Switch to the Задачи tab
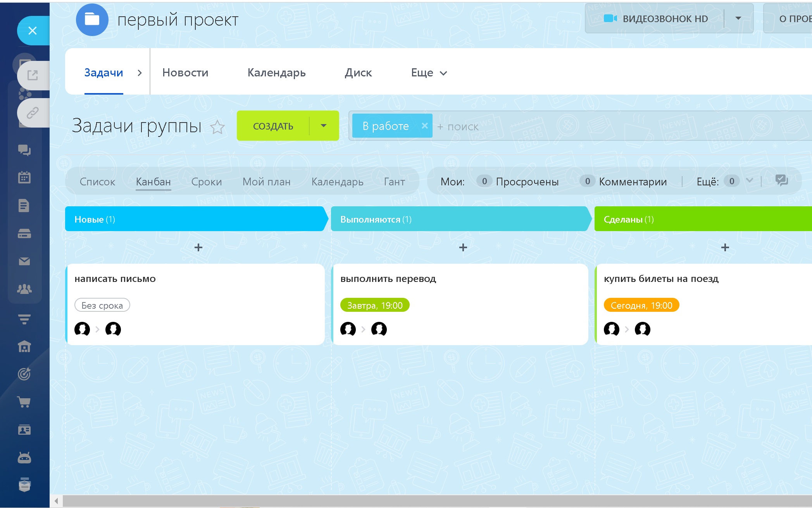 (x=104, y=73)
